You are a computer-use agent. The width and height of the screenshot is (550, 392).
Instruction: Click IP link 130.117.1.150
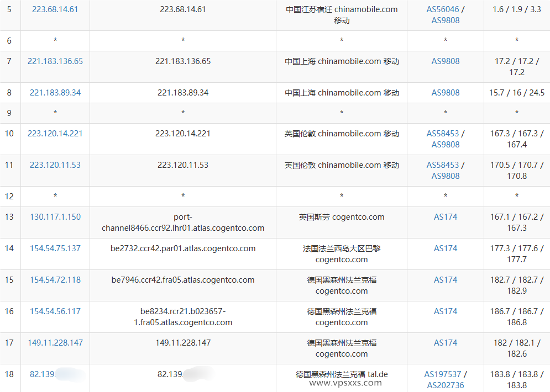[x=55, y=217]
